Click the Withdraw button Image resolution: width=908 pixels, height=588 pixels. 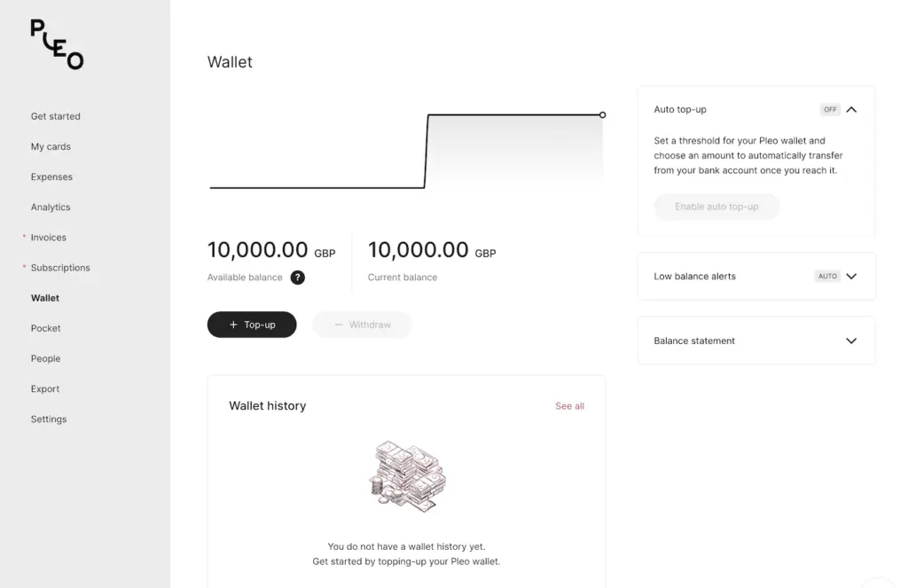[363, 325]
